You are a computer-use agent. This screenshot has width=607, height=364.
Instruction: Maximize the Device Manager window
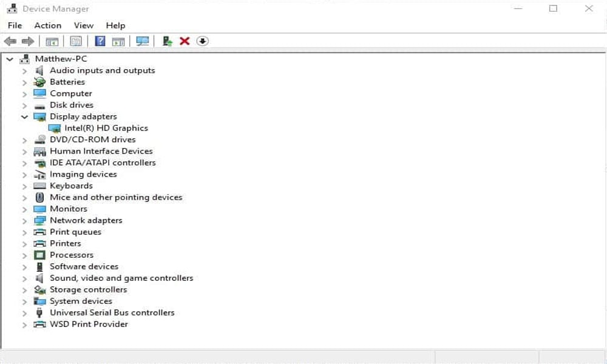pos(553,8)
